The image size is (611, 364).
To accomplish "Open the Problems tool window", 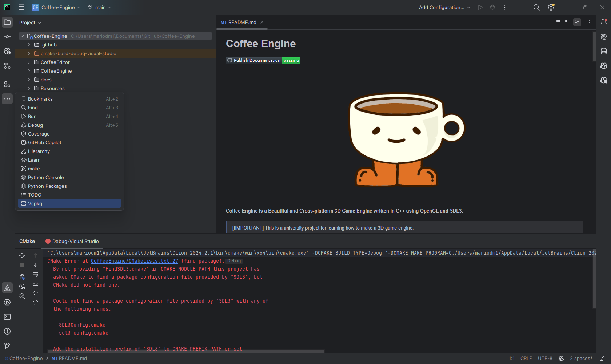I will [7, 331].
